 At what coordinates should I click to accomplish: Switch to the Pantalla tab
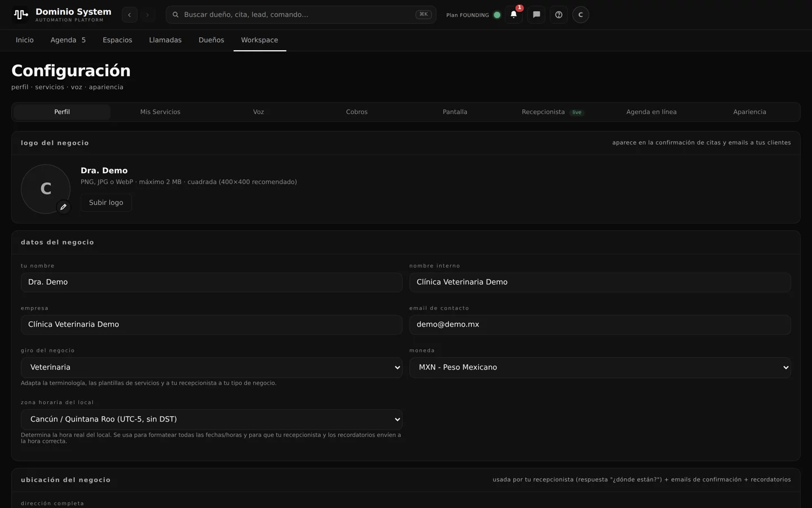click(x=455, y=112)
